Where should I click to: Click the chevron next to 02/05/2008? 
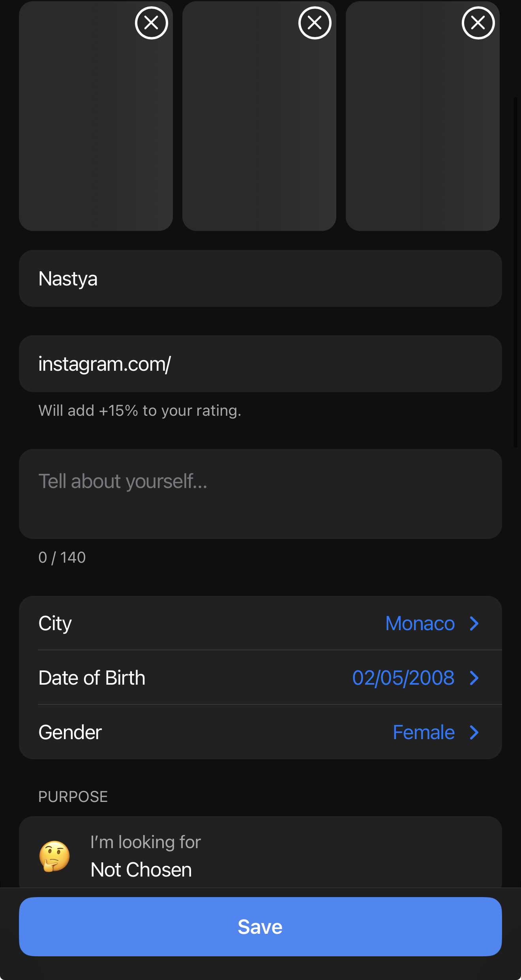pyautogui.click(x=474, y=677)
